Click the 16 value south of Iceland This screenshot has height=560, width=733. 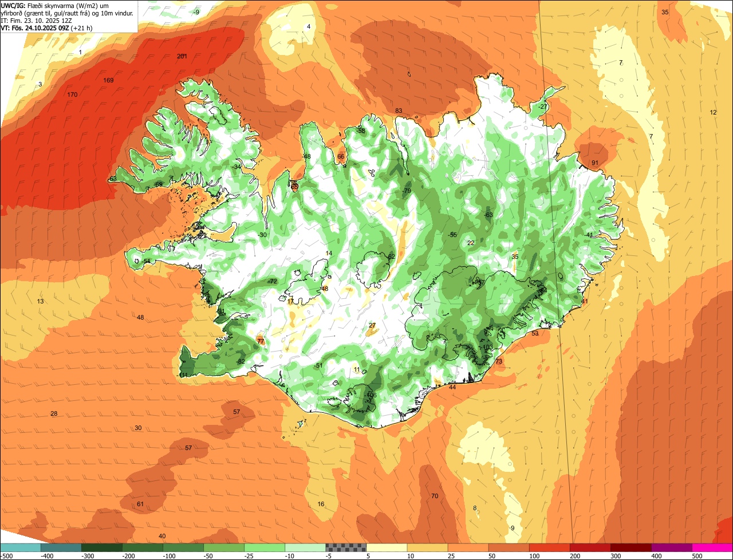[321, 504]
